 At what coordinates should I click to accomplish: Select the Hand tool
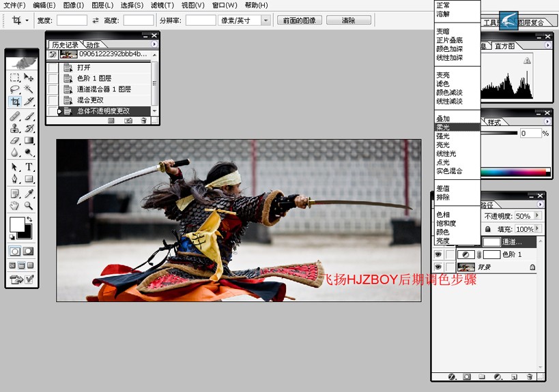[x=15, y=205]
